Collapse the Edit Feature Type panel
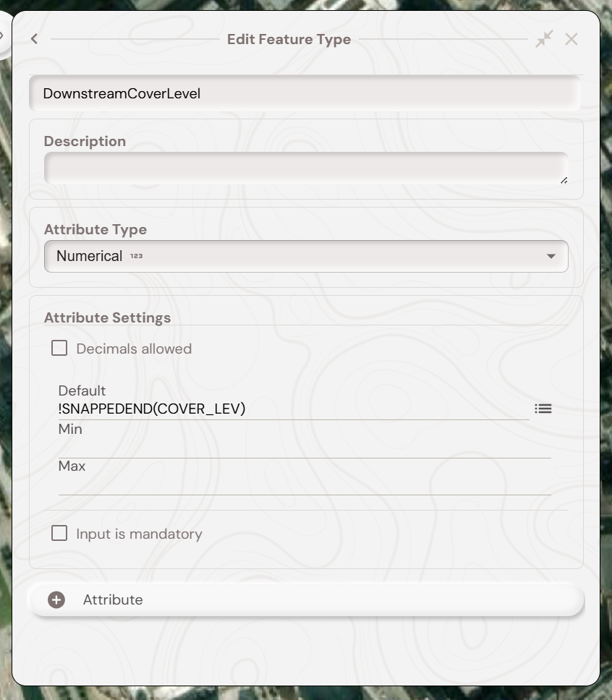Screen dimensions: 612x700 (543, 39)
